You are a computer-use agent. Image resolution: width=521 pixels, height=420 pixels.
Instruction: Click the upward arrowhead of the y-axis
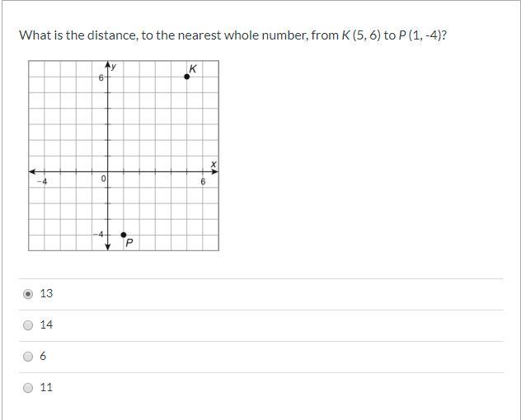coord(107,65)
